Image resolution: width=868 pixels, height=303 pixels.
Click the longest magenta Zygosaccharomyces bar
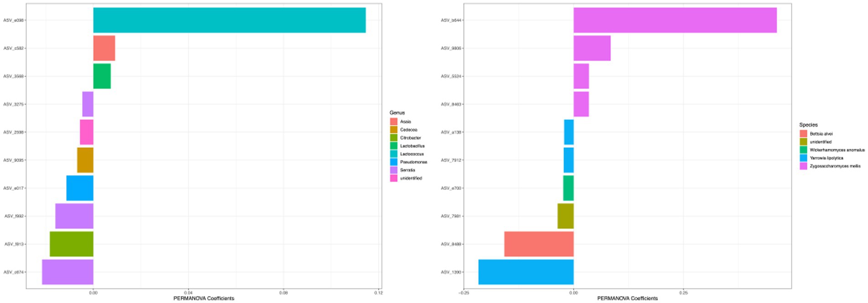[x=675, y=20]
